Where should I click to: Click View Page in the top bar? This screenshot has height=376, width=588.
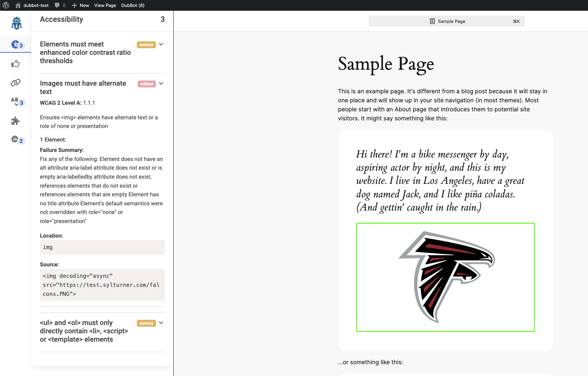[105, 5]
